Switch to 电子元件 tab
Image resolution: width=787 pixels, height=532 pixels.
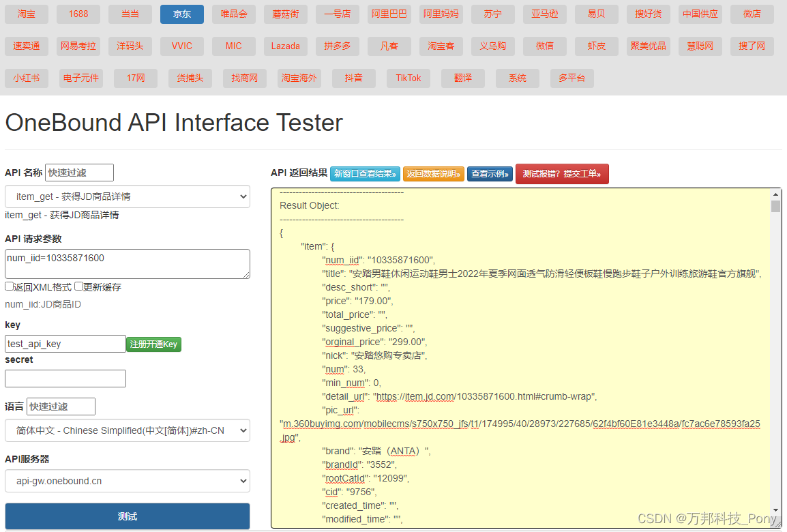[80, 78]
